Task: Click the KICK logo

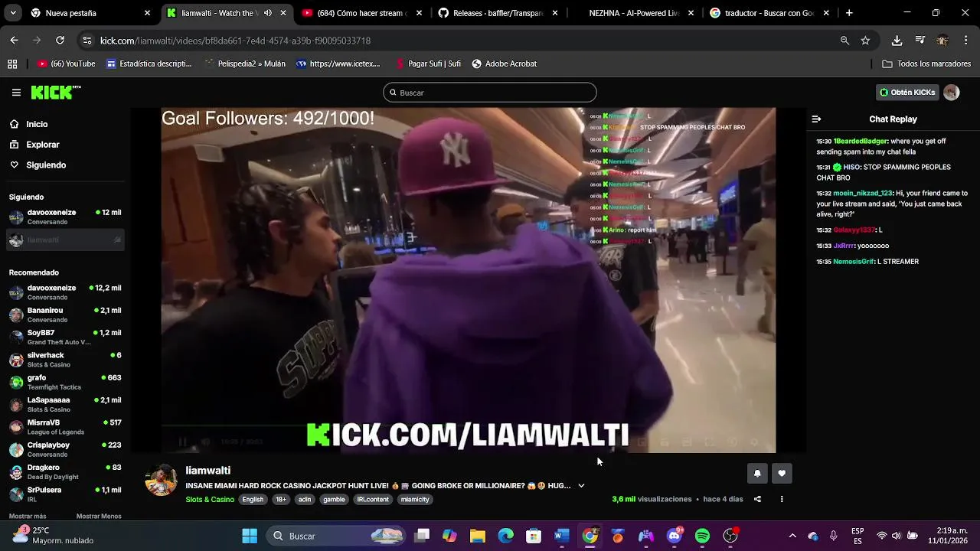Action: (x=56, y=93)
